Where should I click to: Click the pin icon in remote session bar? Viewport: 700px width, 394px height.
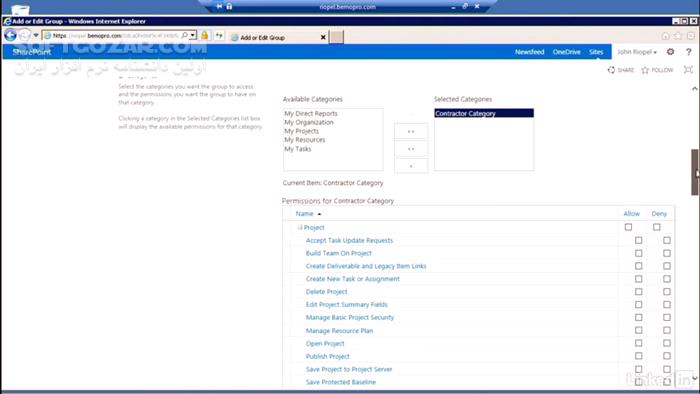pyautogui.click(x=219, y=6)
